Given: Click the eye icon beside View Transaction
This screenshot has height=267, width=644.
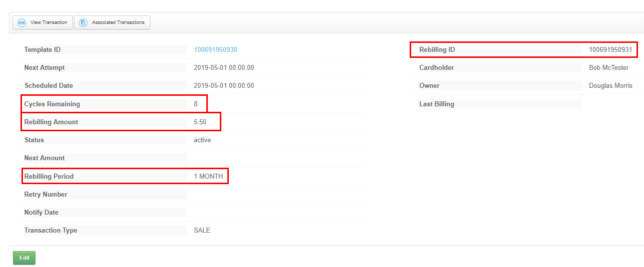Looking at the screenshot, I should (21, 22).
